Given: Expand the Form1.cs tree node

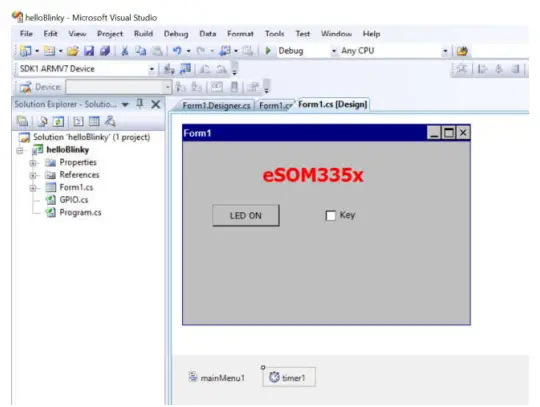Looking at the screenshot, I should click(x=33, y=188).
